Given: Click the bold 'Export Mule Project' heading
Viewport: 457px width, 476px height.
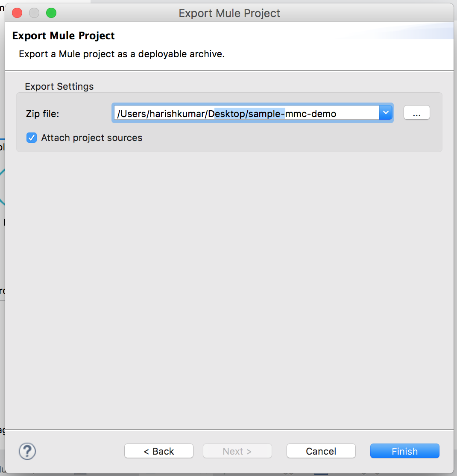Looking at the screenshot, I should click(x=64, y=35).
